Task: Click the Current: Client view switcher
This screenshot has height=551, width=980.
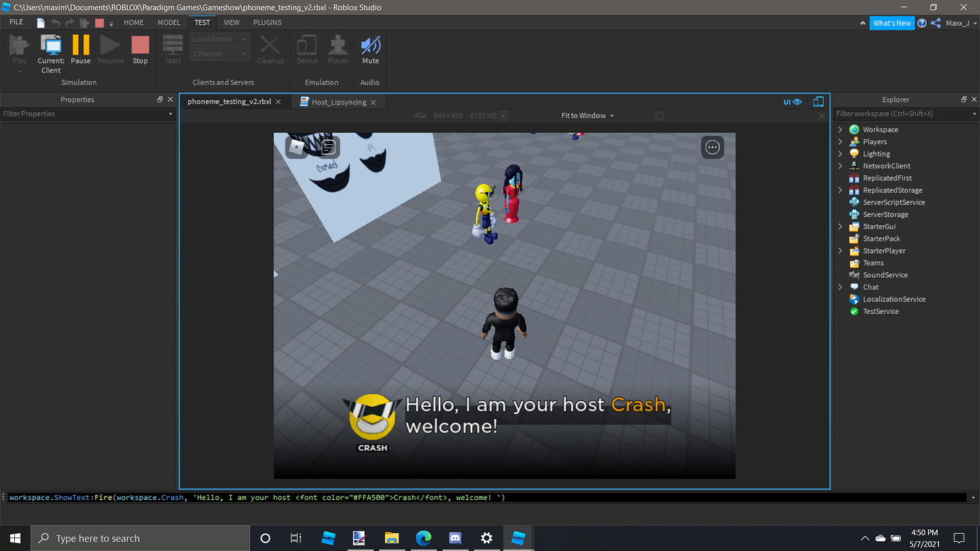Action: 50,53
